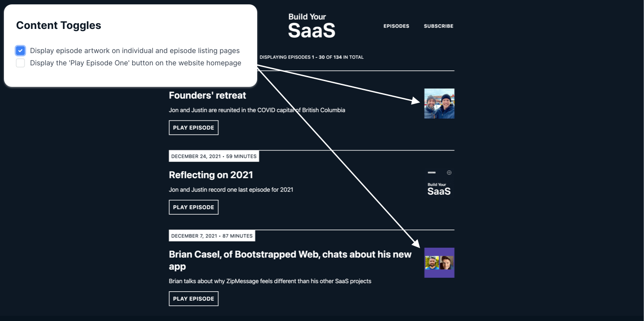Click the Build Your SaaS logo
The height and width of the screenshot is (321, 644).
point(311,25)
